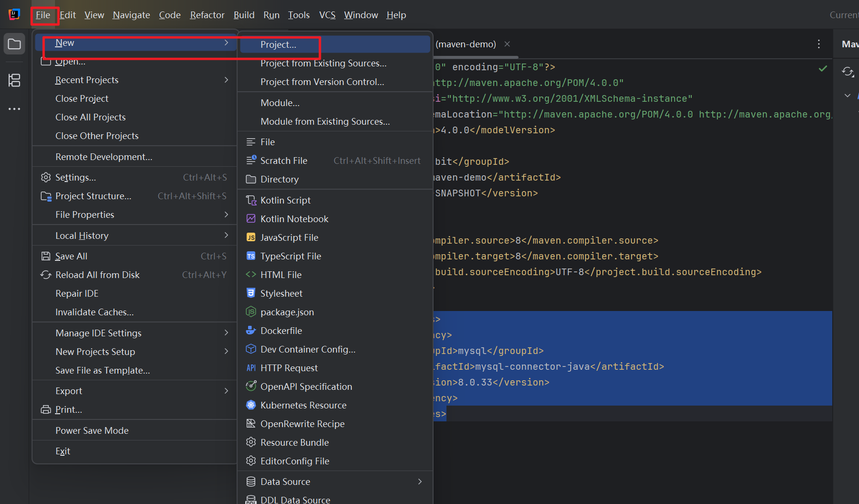
Task: Choose Exit from the File menu
Action: coord(135,451)
